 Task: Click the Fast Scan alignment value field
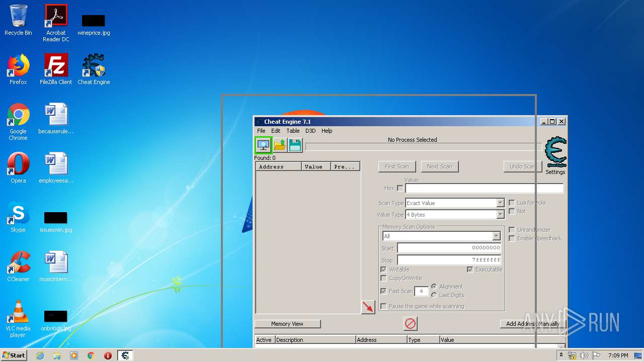421,291
